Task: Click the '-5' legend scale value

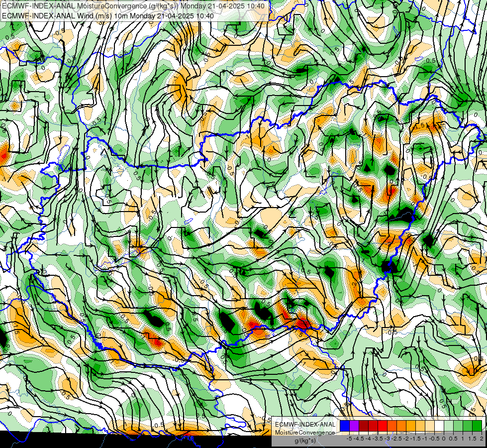Action: (349, 439)
